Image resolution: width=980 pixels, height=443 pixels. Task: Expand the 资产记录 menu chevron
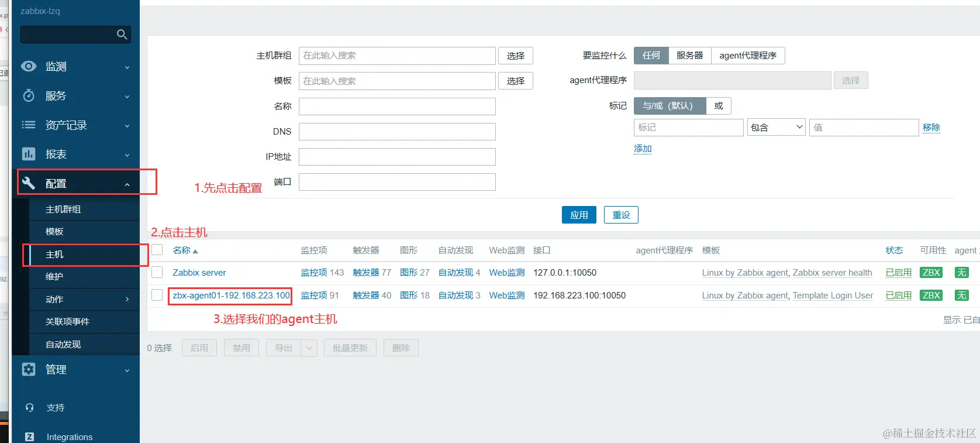127,126
